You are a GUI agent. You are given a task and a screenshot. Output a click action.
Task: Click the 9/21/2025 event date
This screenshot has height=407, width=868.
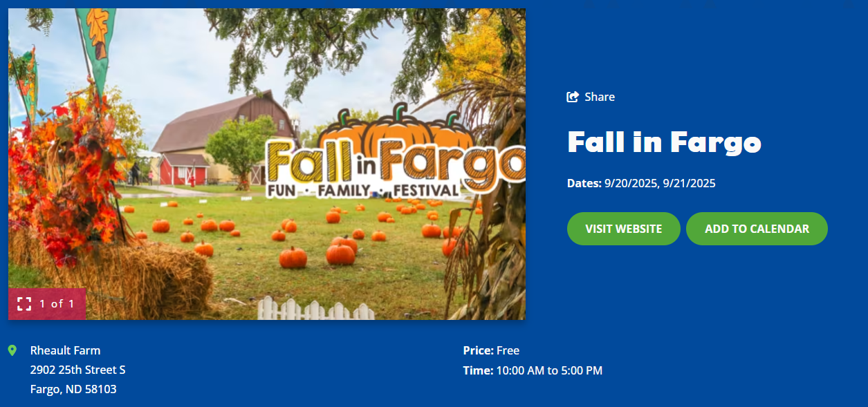[x=690, y=183]
